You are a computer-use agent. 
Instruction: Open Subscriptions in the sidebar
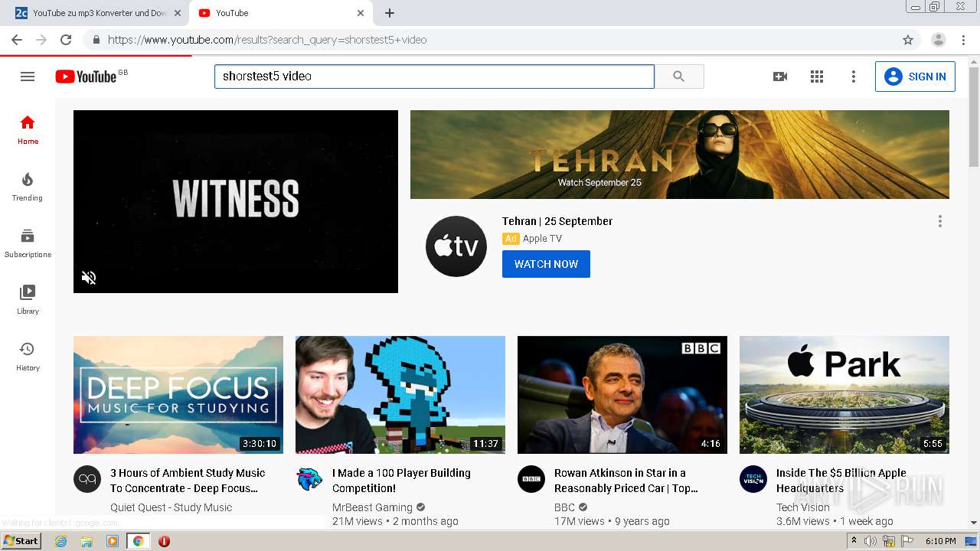[28, 243]
